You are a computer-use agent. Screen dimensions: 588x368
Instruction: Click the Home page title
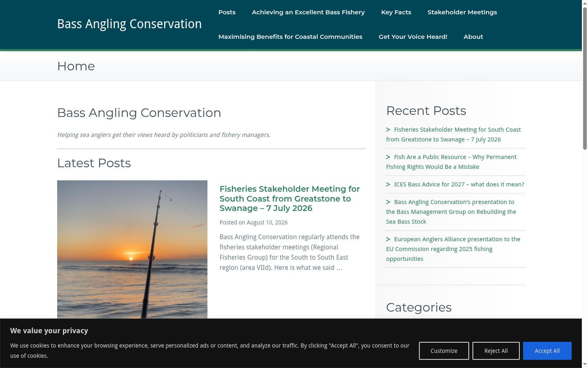tap(76, 66)
